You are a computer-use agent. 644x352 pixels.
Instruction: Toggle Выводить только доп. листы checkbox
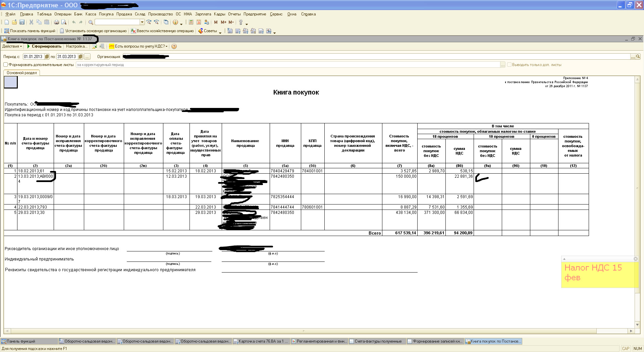[x=509, y=65]
